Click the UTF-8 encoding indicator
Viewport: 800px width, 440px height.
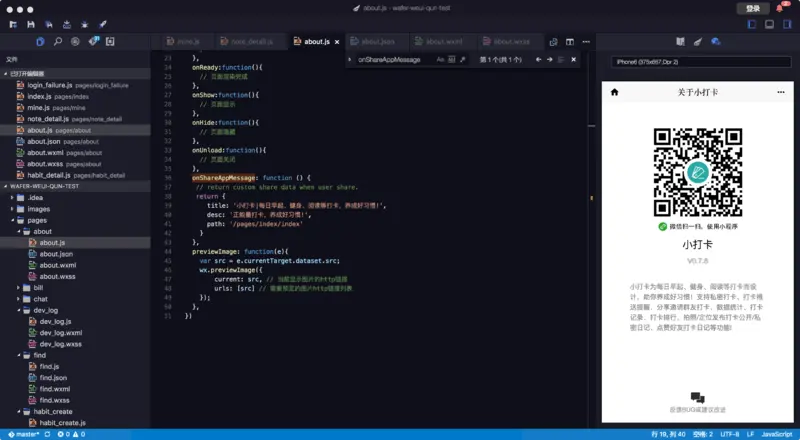tap(730, 434)
